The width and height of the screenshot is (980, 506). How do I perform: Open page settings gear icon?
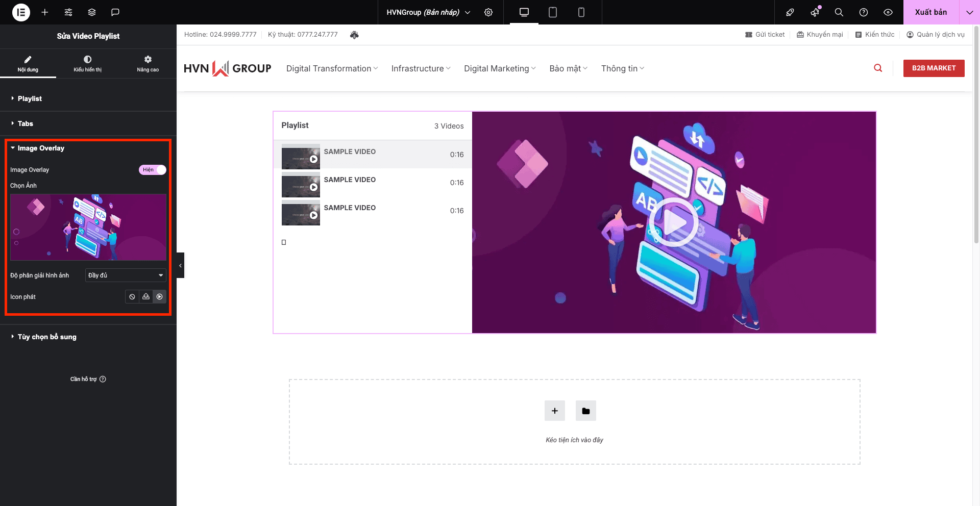[x=488, y=12]
